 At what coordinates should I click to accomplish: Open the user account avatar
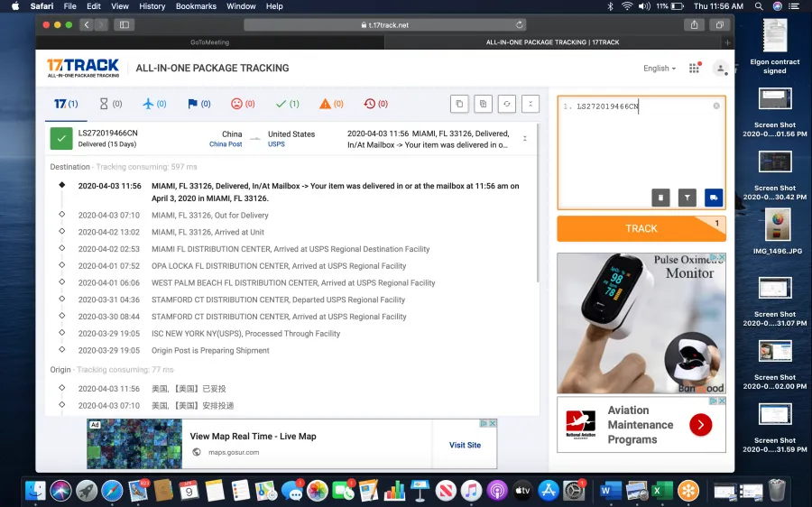point(720,69)
